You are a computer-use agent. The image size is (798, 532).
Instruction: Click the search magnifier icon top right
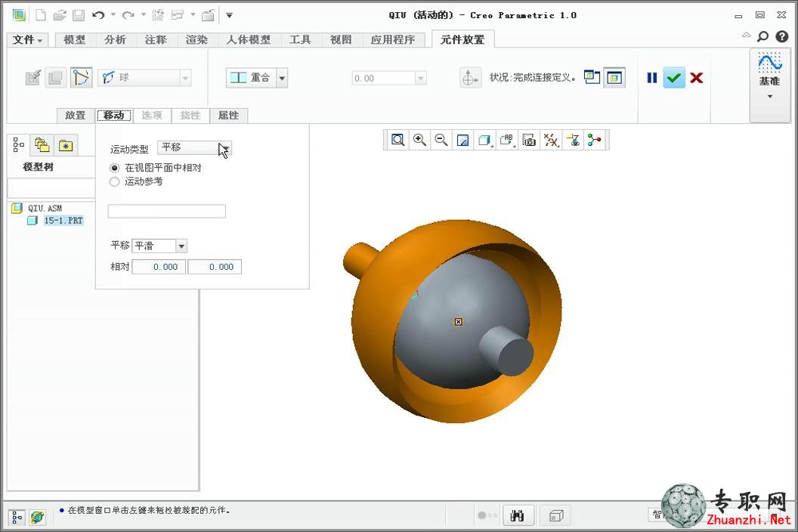pyautogui.click(x=762, y=36)
